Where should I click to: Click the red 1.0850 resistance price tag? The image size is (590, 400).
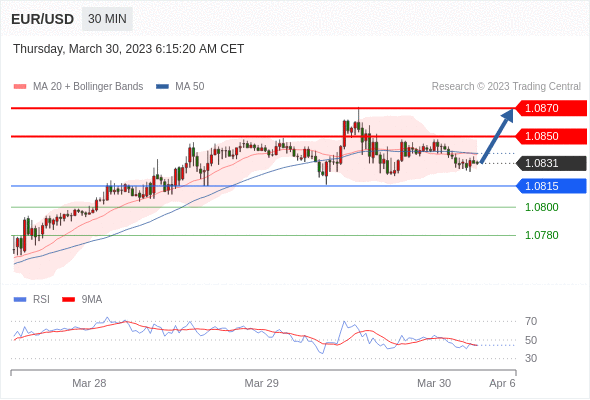click(x=551, y=136)
